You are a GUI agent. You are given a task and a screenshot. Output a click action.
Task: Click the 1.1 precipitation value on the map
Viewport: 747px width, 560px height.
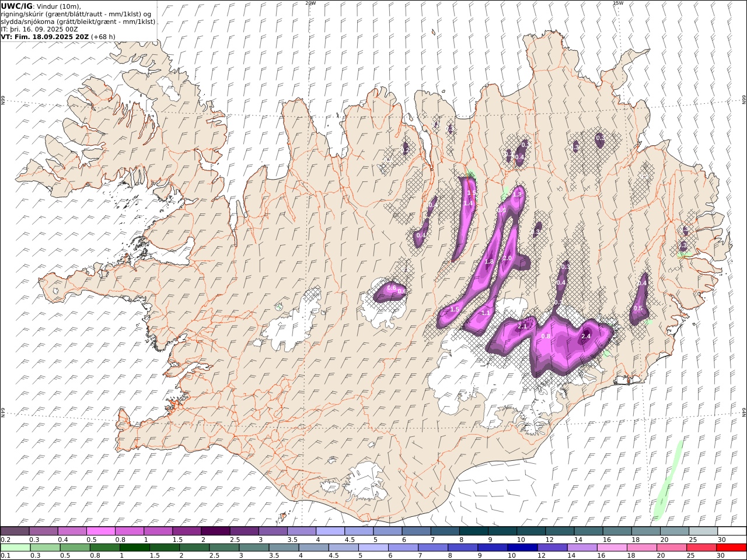486,313
